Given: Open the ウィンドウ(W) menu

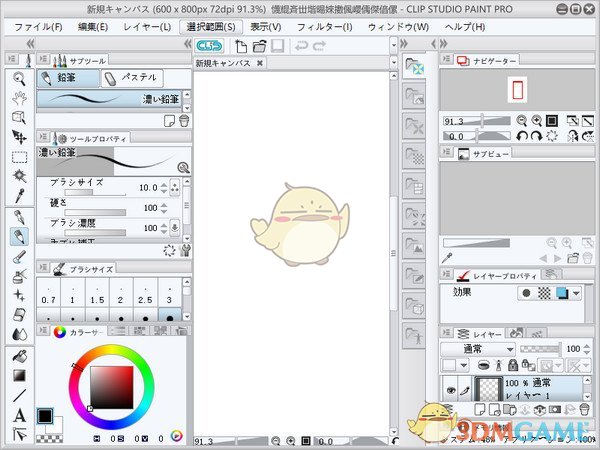Looking at the screenshot, I should [x=398, y=27].
